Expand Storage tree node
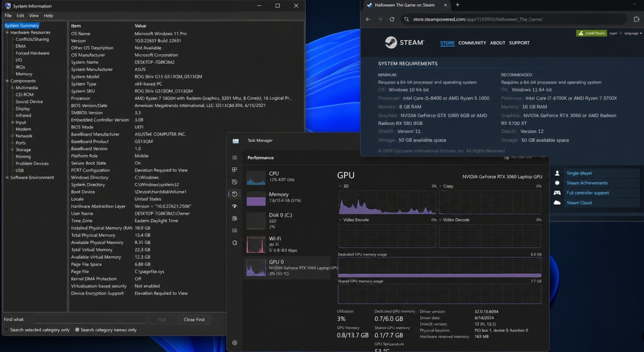Screen dimensions: 644x352 pos(12,150)
